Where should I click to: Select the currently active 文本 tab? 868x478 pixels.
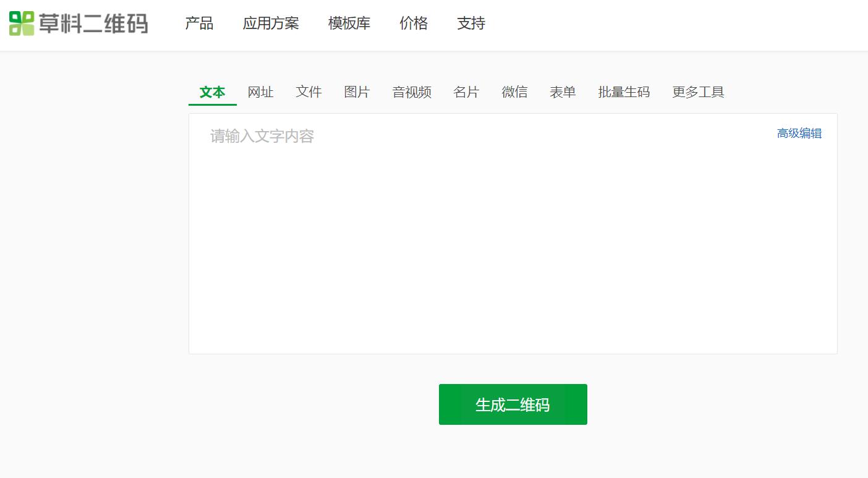pyautogui.click(x=212, y=92)
